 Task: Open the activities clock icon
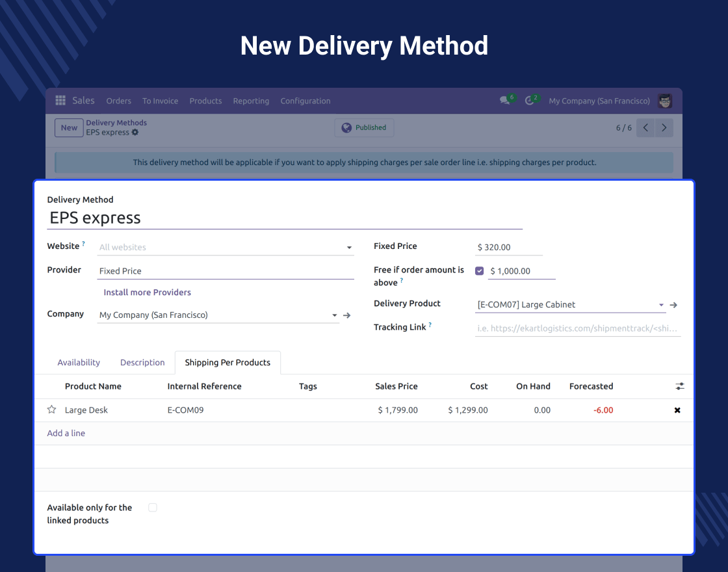529,101
